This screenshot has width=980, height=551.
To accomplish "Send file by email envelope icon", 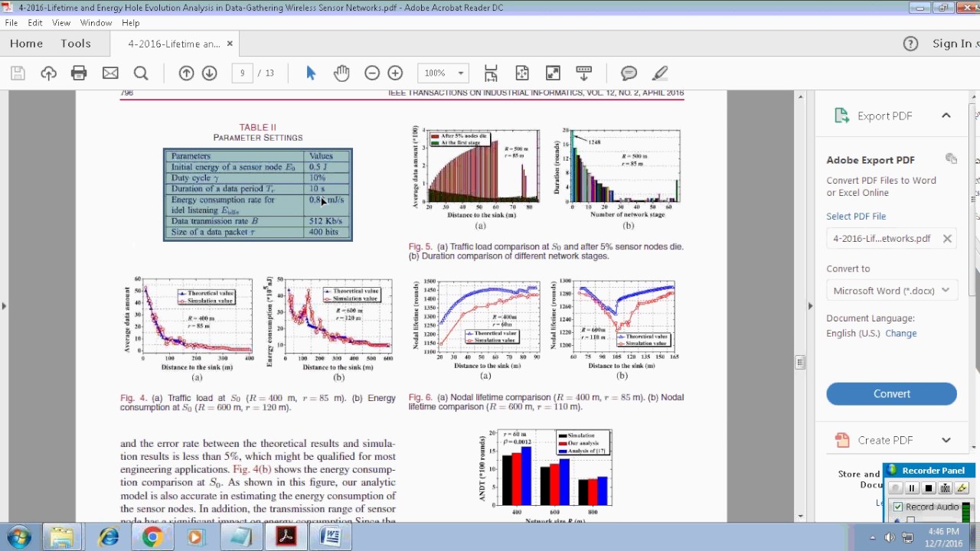I will [110, 73].
